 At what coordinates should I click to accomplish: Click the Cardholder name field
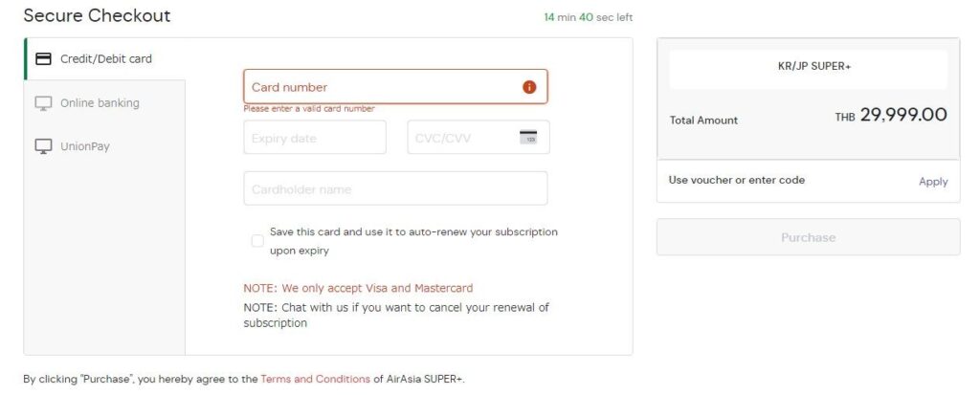pos(395,188)
